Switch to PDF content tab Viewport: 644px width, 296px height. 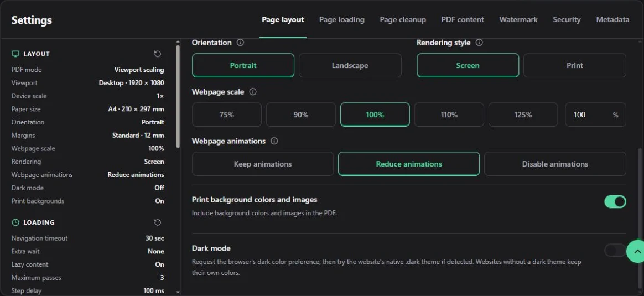(x=463, y=20)
